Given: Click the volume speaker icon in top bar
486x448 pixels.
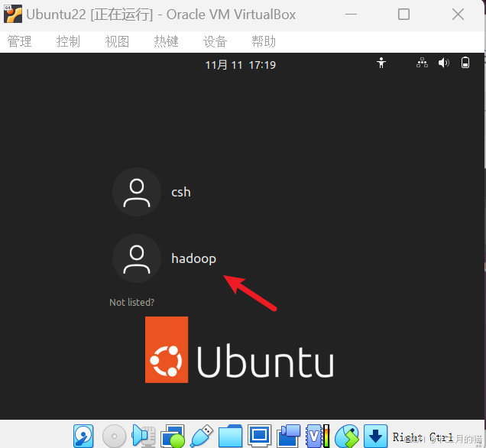Looking at the screenshot, I should pyautogui.click(x=443, y=63).
